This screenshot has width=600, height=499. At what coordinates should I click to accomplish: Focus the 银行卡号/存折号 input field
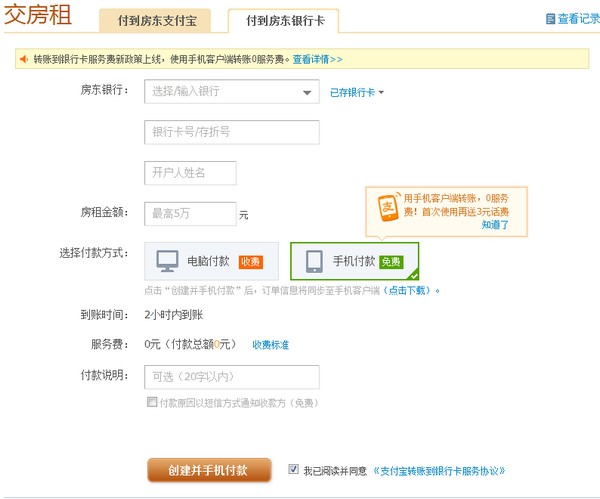click(x=232, y=132)
